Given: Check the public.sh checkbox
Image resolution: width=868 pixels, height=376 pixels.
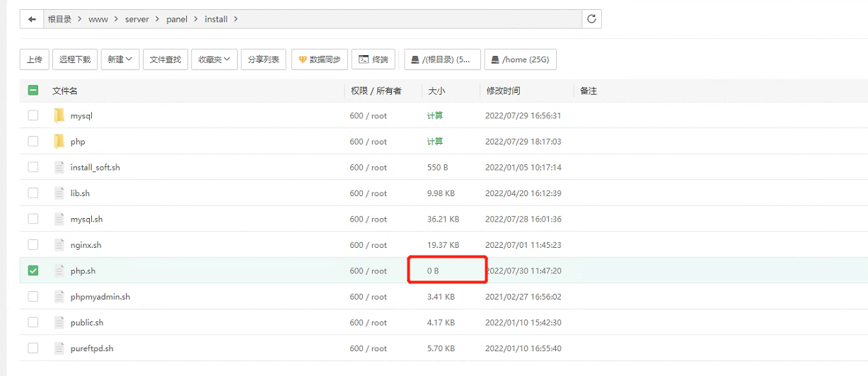Looking at the screenshot, I should point(33,322).
